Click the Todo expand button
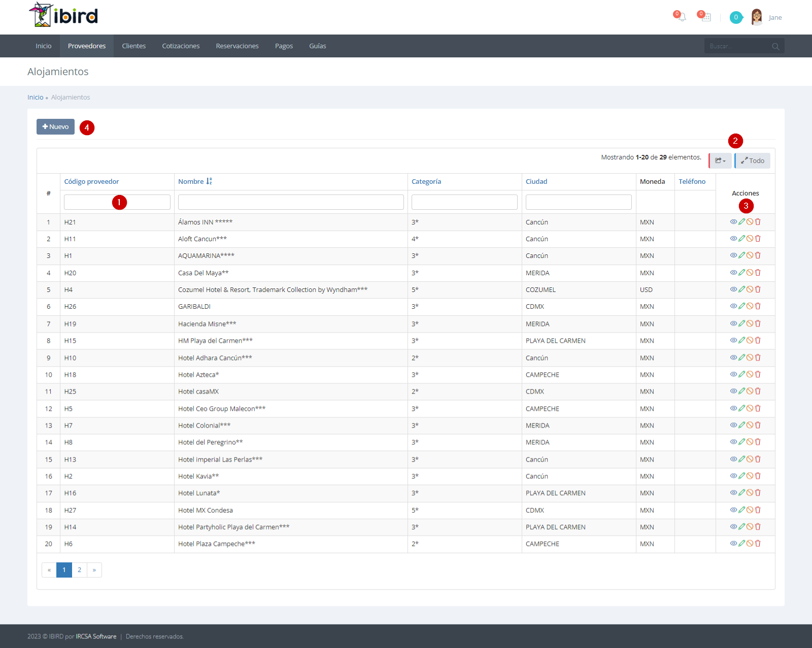Screen dimensions: 812x648 click(x=752, y=160)
